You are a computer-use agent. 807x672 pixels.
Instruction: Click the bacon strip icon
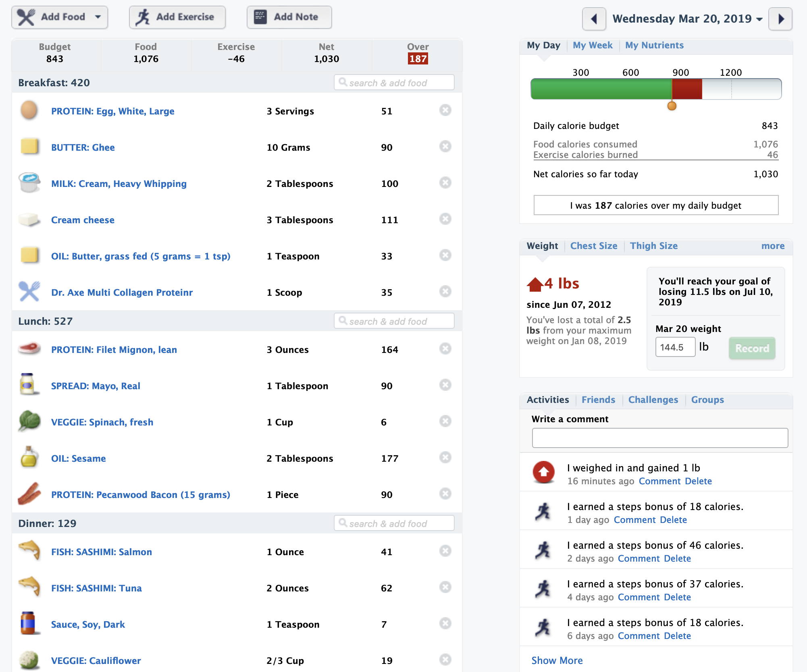tap(29, 494)
